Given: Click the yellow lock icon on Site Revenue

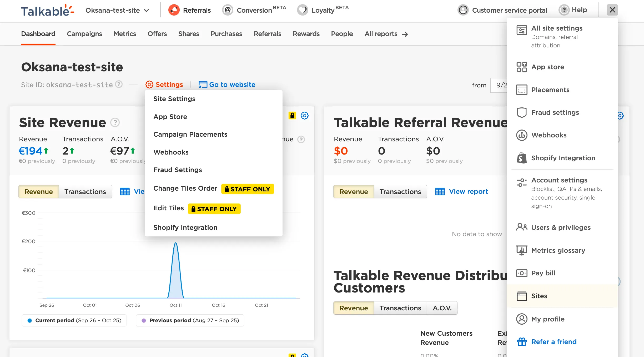Looking at the screenshot, I should tap(292, 116).
